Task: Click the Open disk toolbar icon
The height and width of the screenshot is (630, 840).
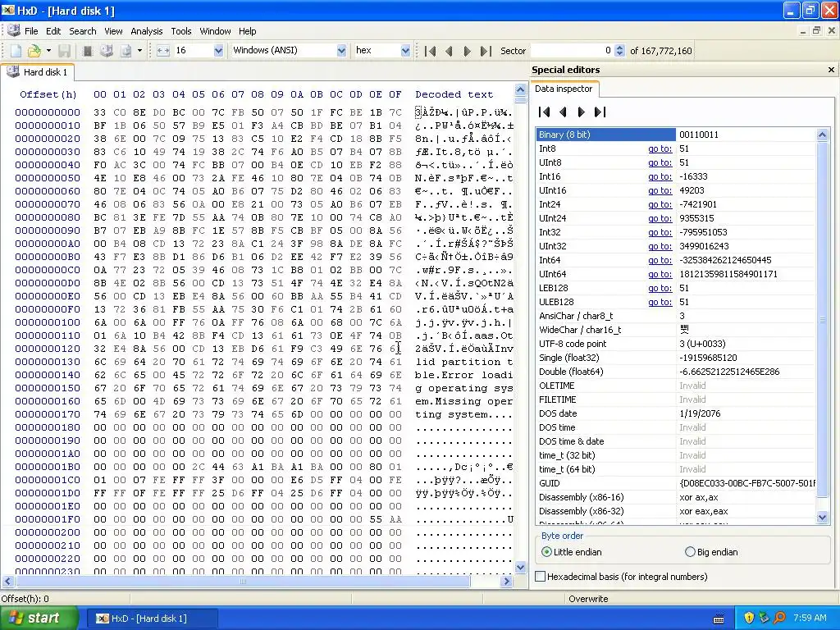Action: tap(107, 51)
